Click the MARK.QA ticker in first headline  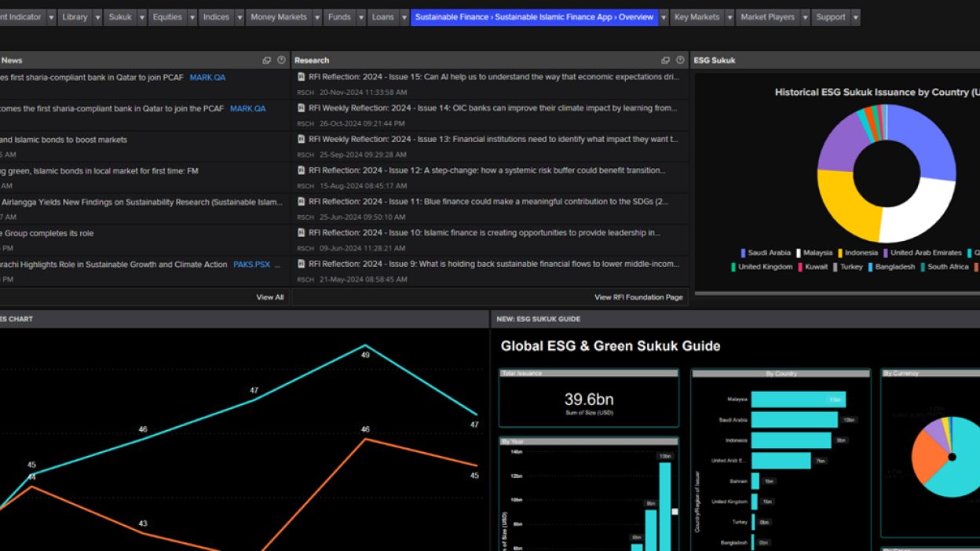(207, 78)
